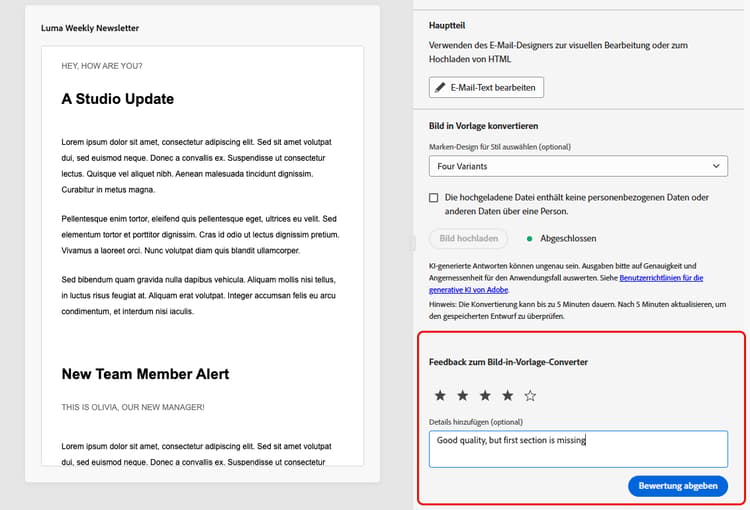Click the paragraph starting Sed bibendum quam gravida

click(199, 295)
